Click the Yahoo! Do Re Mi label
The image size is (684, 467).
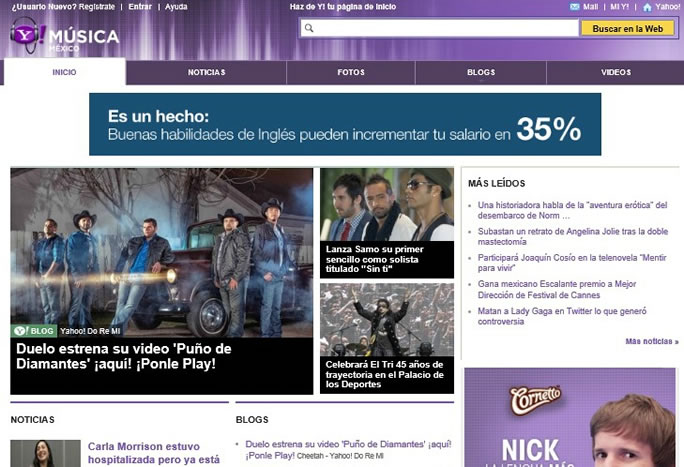click(x=90, y=331)
